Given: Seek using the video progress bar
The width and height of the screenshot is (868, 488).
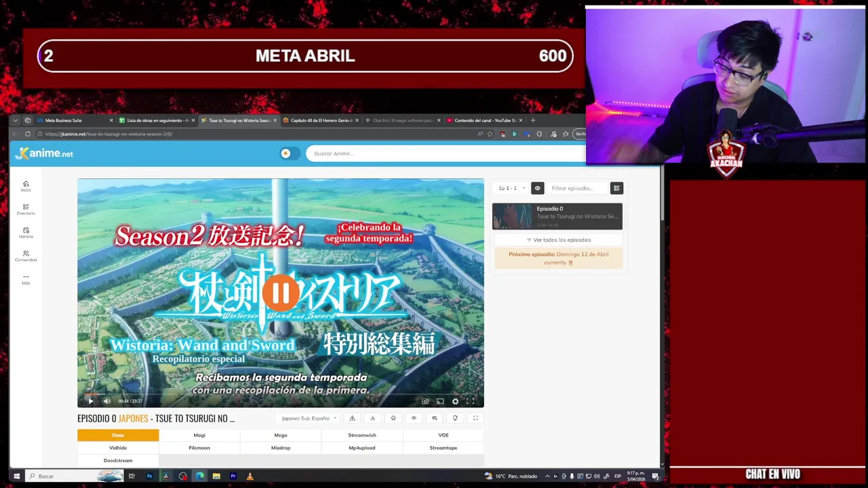Looking at the screenshot, I should (x=281, y=394).
